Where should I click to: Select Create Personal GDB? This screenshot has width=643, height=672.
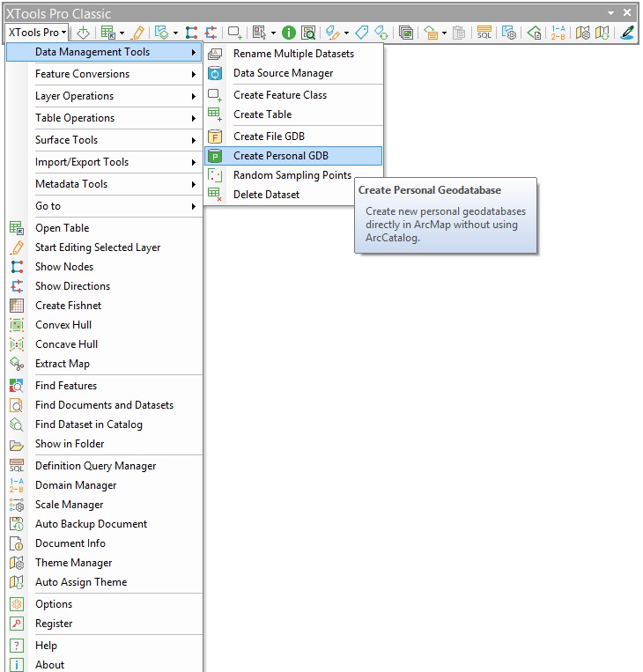[293, 156]
